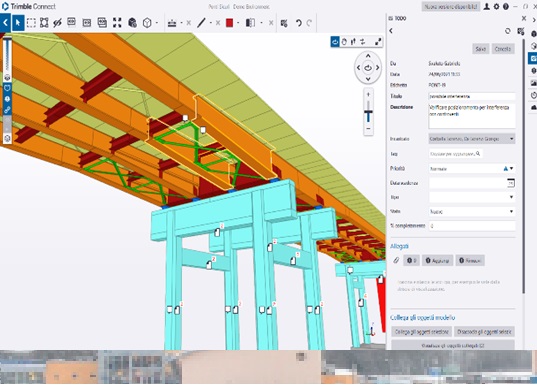The image size is (537, 391).
Task: Click the refresh icon in ToDo panel
Action: click(x=508, y=31)
